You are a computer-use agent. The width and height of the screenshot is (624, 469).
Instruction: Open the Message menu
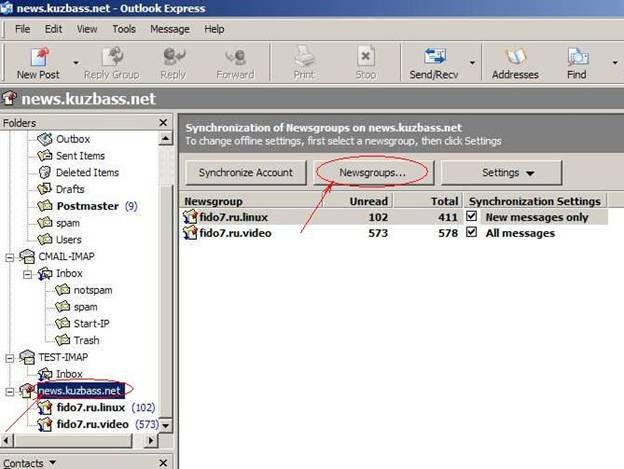point(170,29)
